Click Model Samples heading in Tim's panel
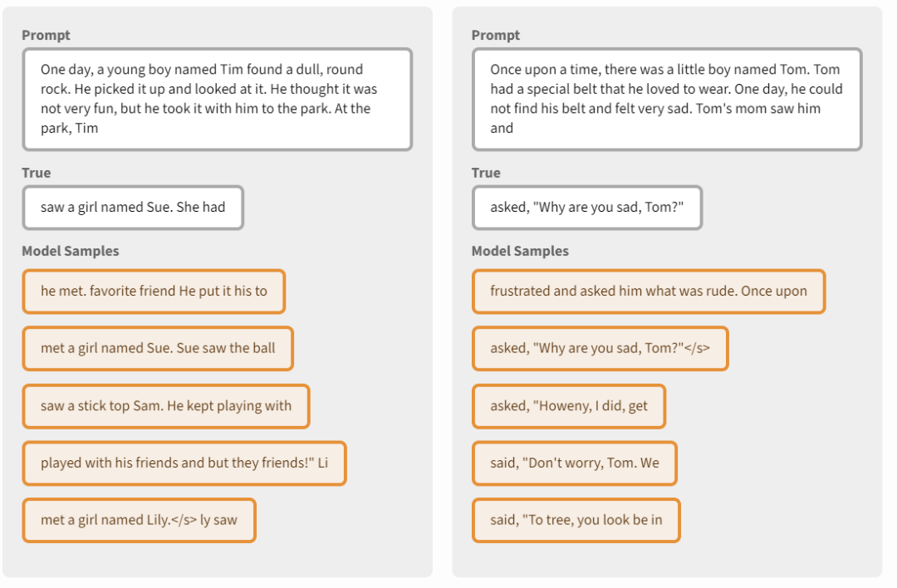 click(71, 251)
